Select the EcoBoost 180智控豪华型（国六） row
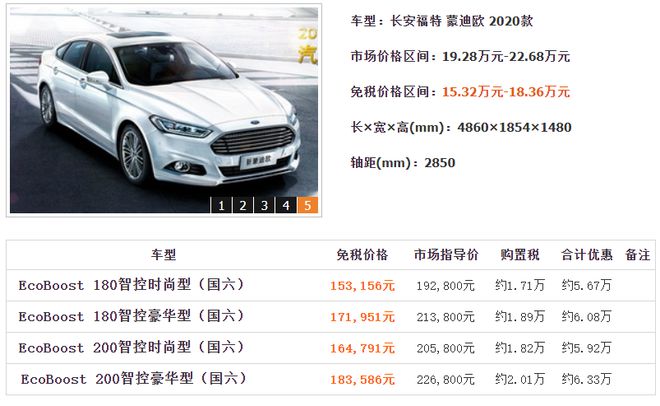 [330, 316]
